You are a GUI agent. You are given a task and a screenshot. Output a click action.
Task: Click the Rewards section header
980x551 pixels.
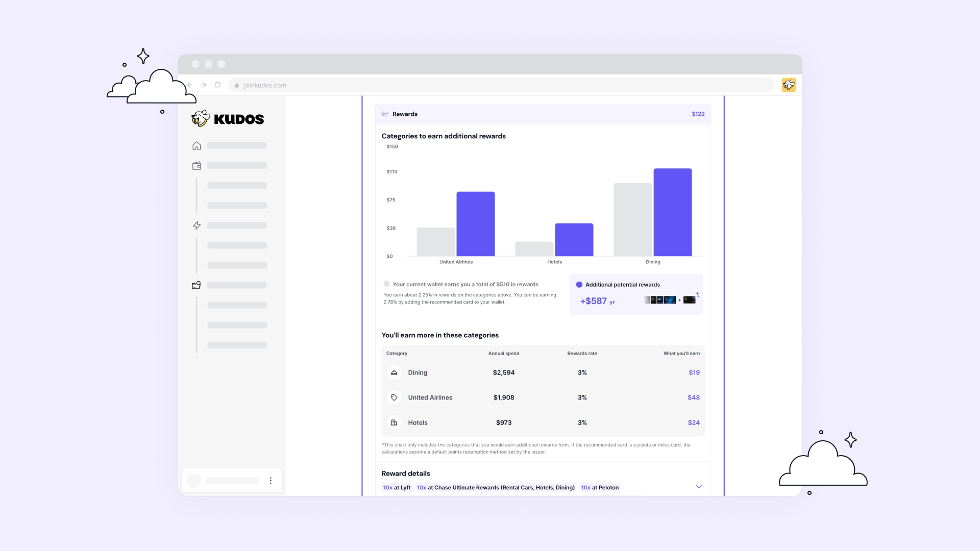pyautogui.click(x=405, y=114)
